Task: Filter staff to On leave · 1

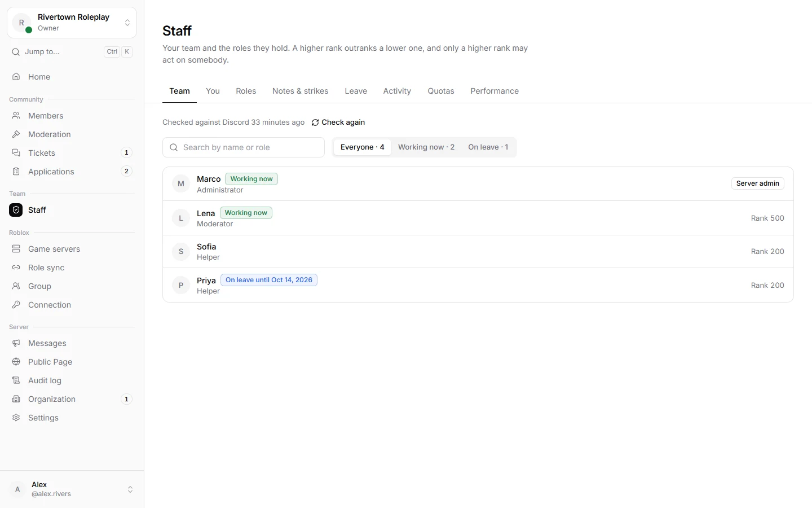Action: click(488, 147)
